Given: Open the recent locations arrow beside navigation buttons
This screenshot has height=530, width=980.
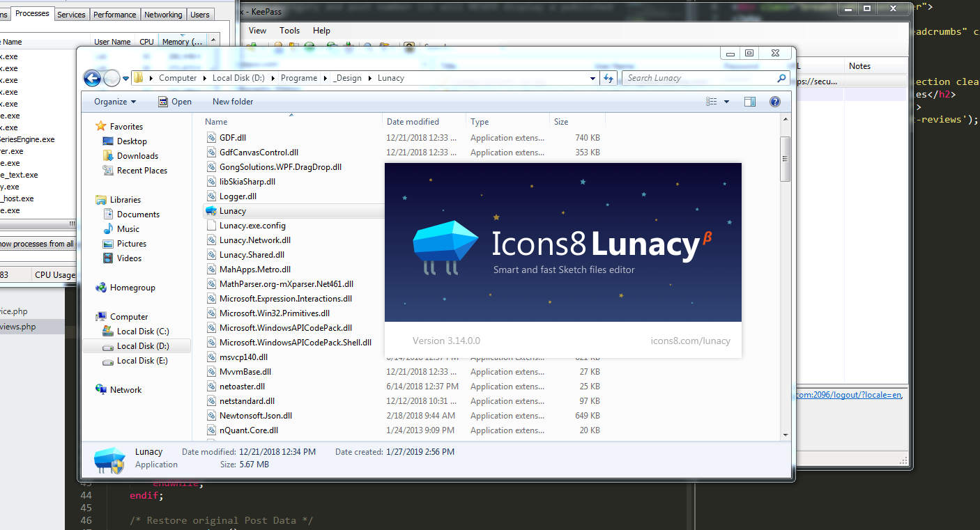Looking at the screenshot, I should click(x=126, y=79).
